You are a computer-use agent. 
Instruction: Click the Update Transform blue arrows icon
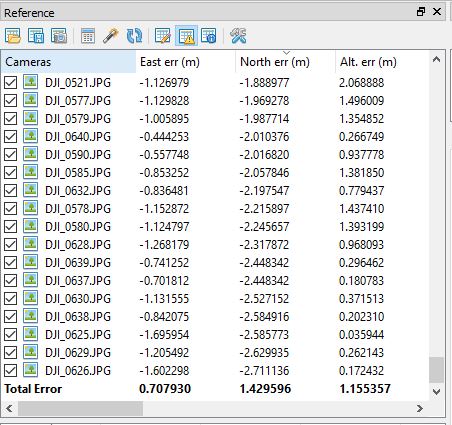[x=134, y=36]
